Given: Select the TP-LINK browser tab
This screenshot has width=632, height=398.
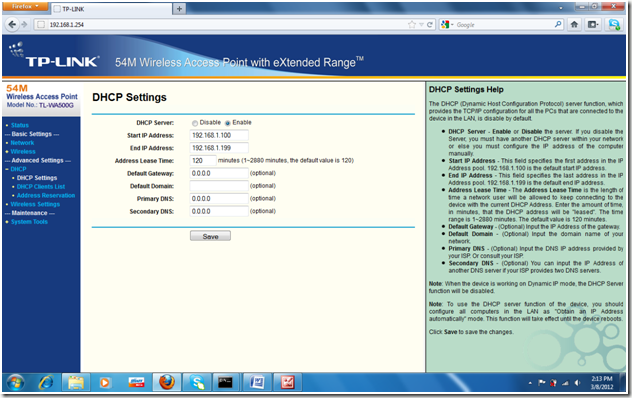Looking at the screenshot, I should [112, 9].
